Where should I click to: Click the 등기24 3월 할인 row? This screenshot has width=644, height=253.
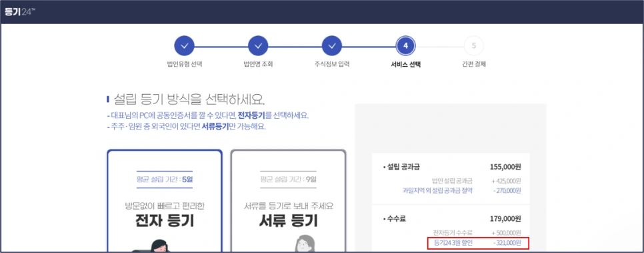click(x=477, y=243)
